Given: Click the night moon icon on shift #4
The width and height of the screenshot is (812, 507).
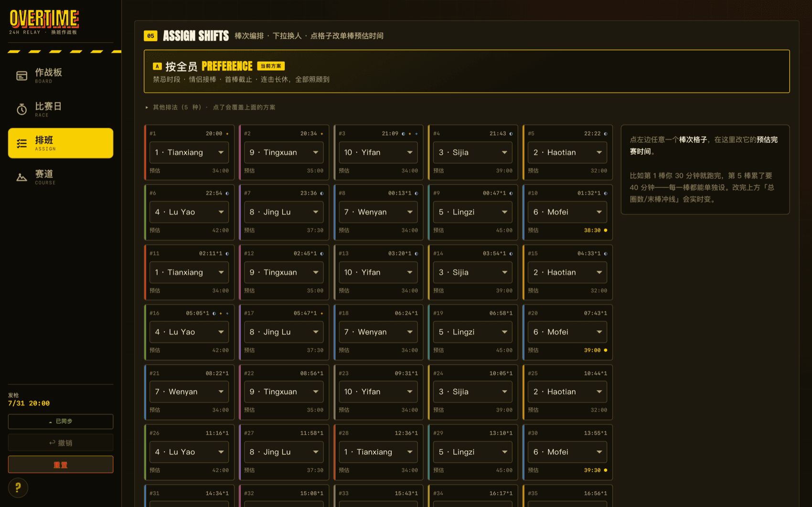Looking at the screenshot, I should point(511,134).
